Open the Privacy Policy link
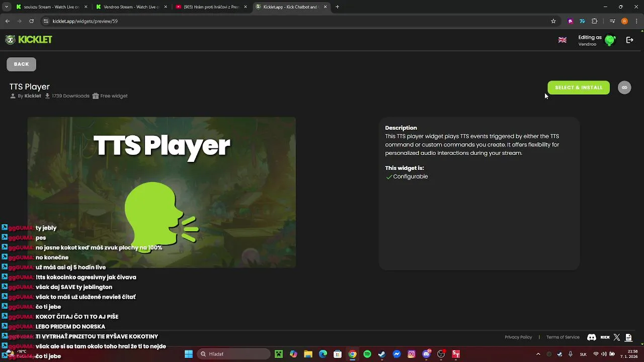This screenshot has width=644, height=362. 518,337
